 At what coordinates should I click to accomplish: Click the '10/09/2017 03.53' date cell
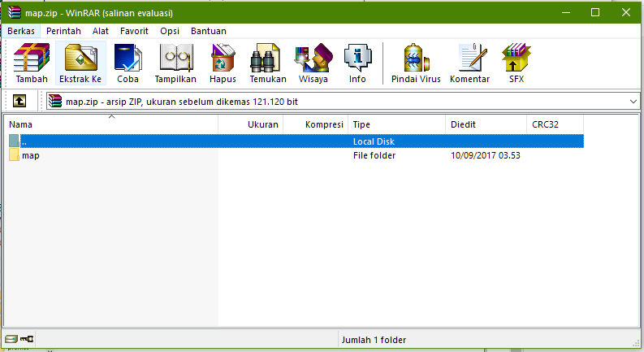click(x=486, y=155)
